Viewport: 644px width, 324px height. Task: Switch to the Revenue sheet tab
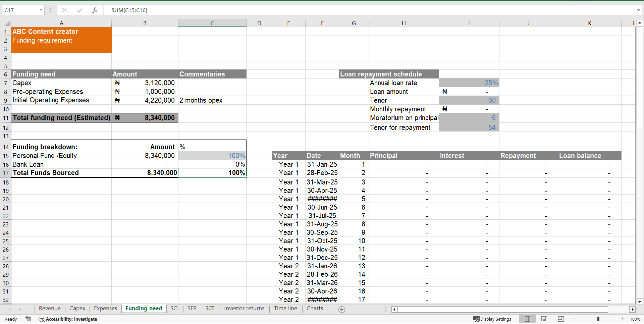(x=50, y=309)
